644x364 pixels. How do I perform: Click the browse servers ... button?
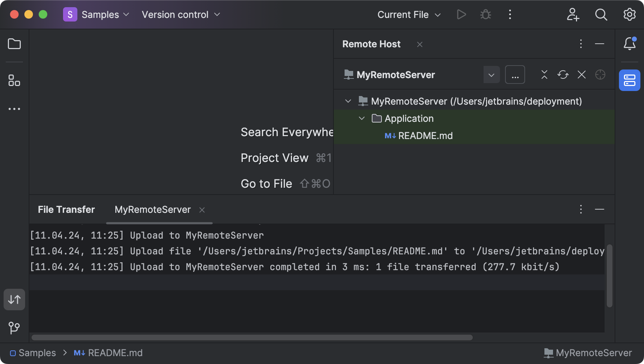(x=515, y=75)
